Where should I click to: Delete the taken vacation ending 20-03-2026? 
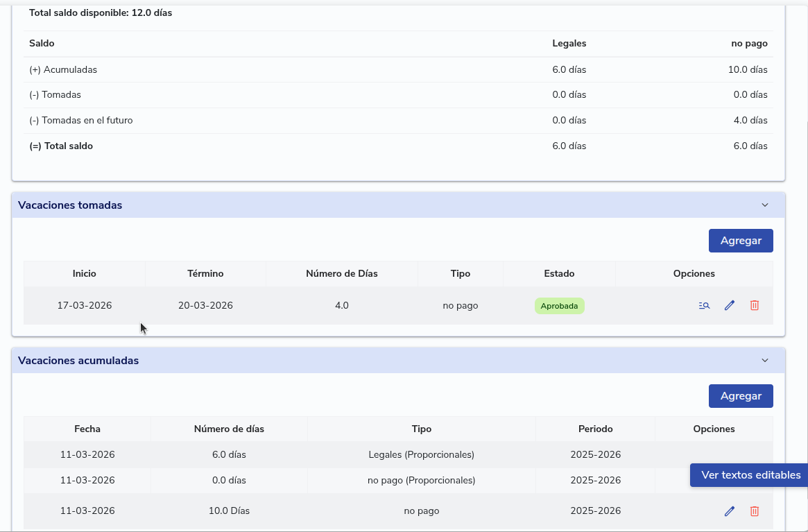pos(755,305)
